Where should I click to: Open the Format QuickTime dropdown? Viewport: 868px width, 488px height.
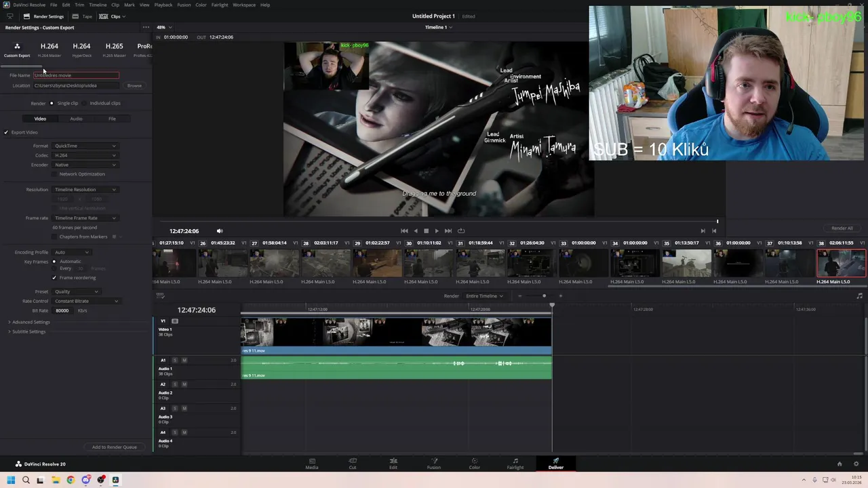click(85, 146)
